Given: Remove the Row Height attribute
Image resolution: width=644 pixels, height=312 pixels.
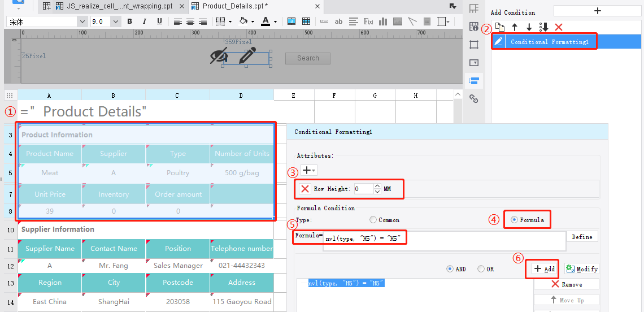Looking at the screenshot, I should tap(304, 189).
